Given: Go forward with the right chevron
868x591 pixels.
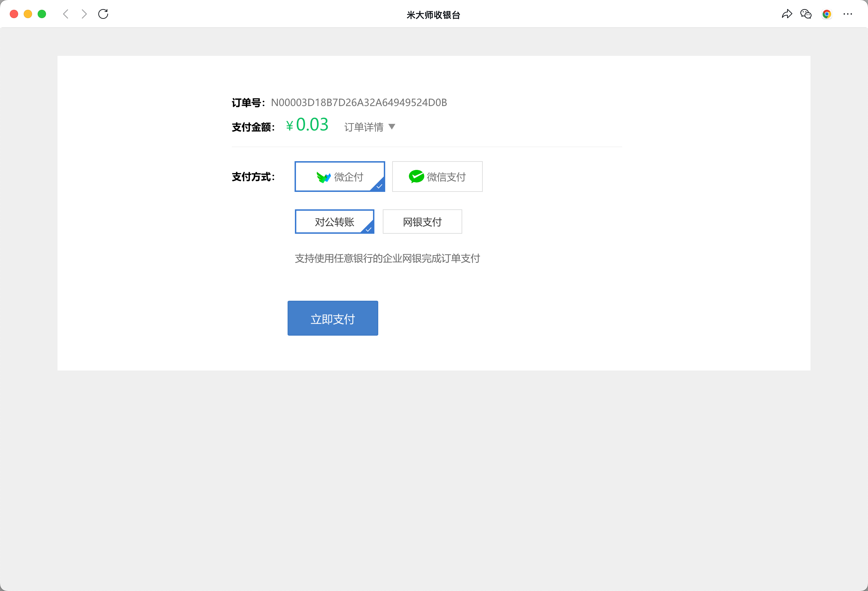Looking at the screenshot, I should click(x=84, y=14).
